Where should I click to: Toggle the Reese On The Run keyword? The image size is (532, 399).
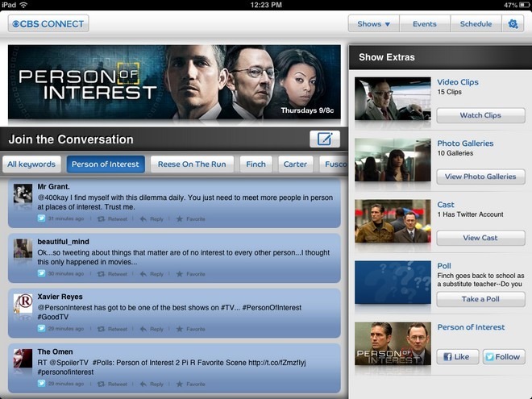tap(192, 164)
